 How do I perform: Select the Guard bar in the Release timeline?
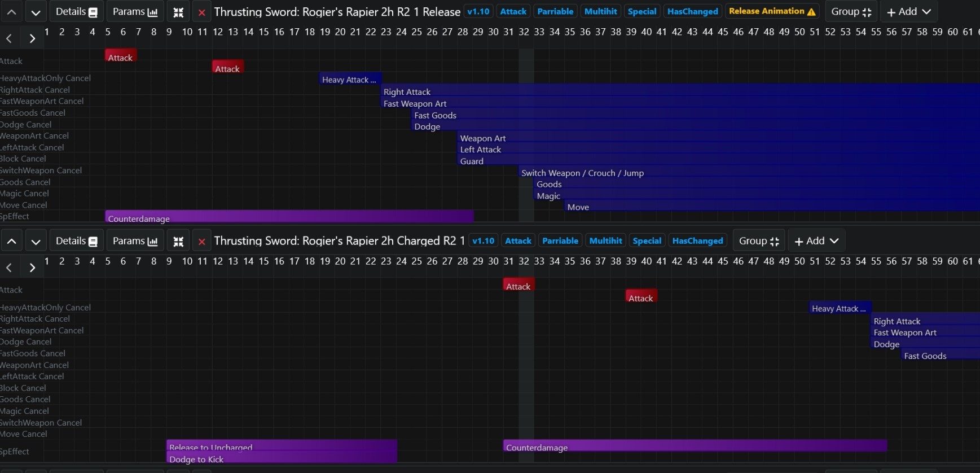click(x=719, y=160)
